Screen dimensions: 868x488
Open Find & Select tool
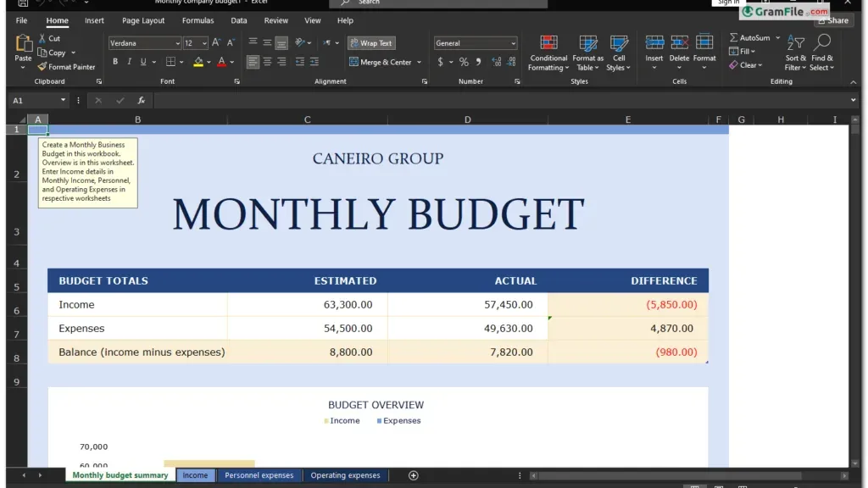822,53
